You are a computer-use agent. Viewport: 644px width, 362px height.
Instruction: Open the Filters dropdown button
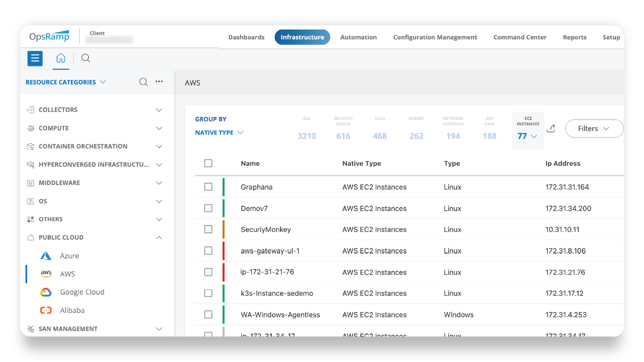(x=594, y=129)
